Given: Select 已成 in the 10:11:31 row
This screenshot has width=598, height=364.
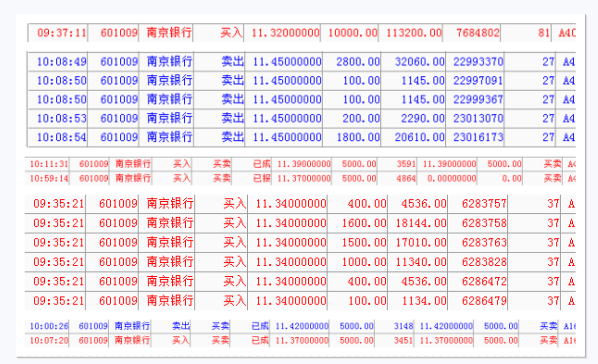Looking at the screenshot, I should point(262,164).
